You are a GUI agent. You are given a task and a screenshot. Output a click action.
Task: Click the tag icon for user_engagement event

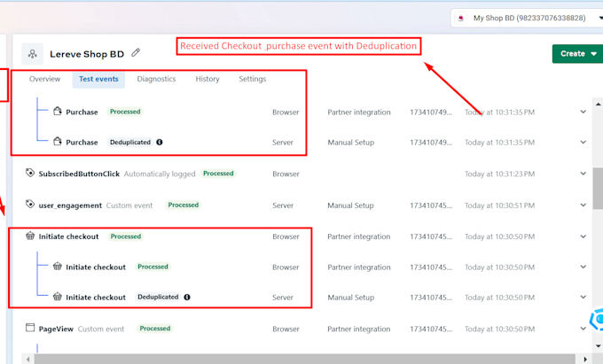point(30,205)
